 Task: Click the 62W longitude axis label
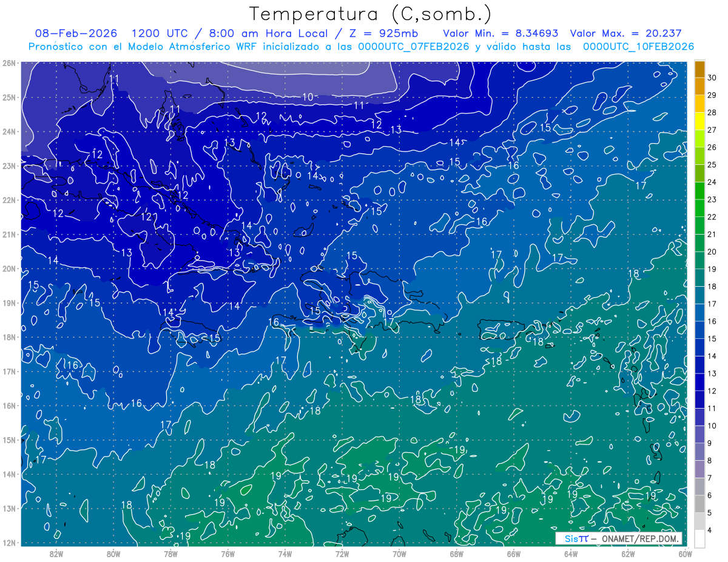tap(627, 554)
